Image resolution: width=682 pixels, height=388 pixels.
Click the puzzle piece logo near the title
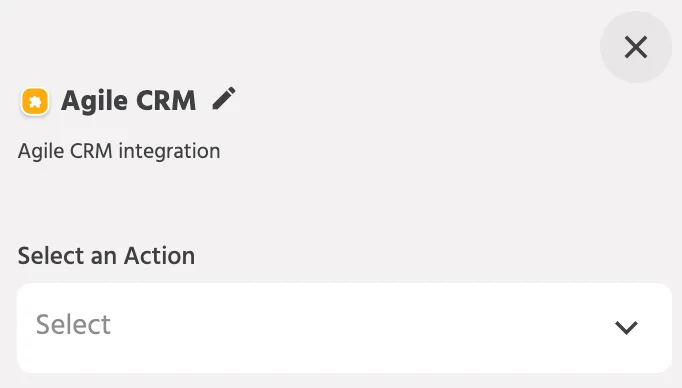coord(35,101)
